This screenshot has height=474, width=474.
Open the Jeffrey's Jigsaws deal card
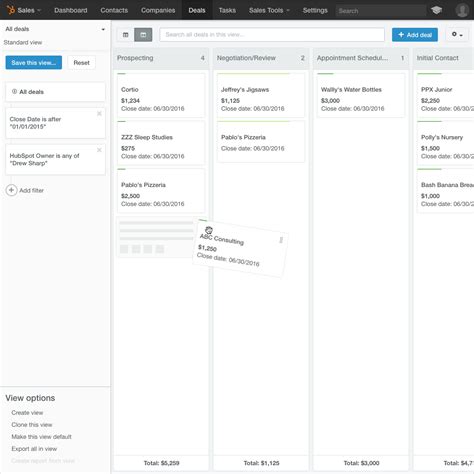(261, 95)
